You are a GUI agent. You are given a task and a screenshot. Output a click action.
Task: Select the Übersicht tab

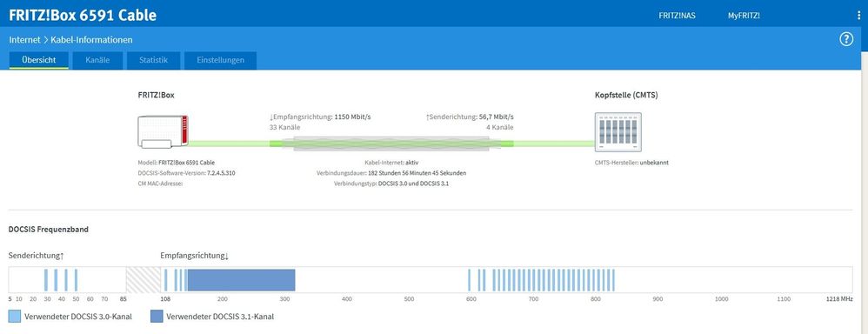tap(39, 60)
